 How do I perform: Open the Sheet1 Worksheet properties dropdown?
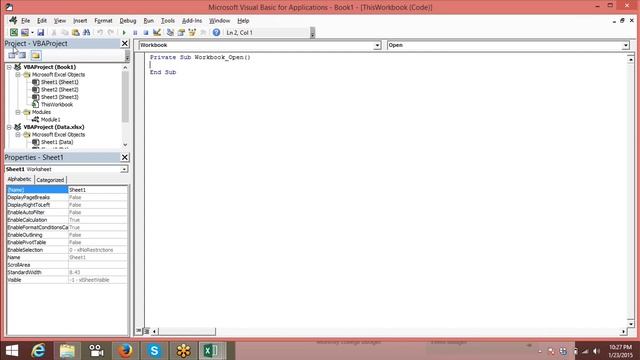point(124,169)
